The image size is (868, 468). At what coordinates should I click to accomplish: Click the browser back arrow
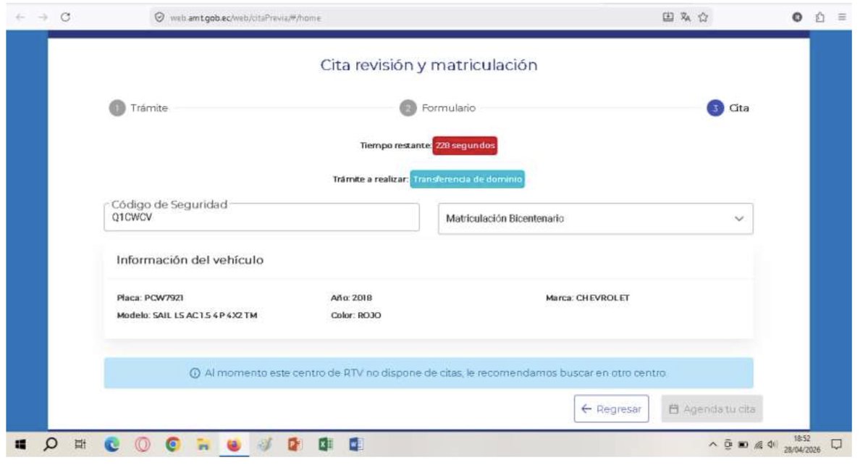20,17
